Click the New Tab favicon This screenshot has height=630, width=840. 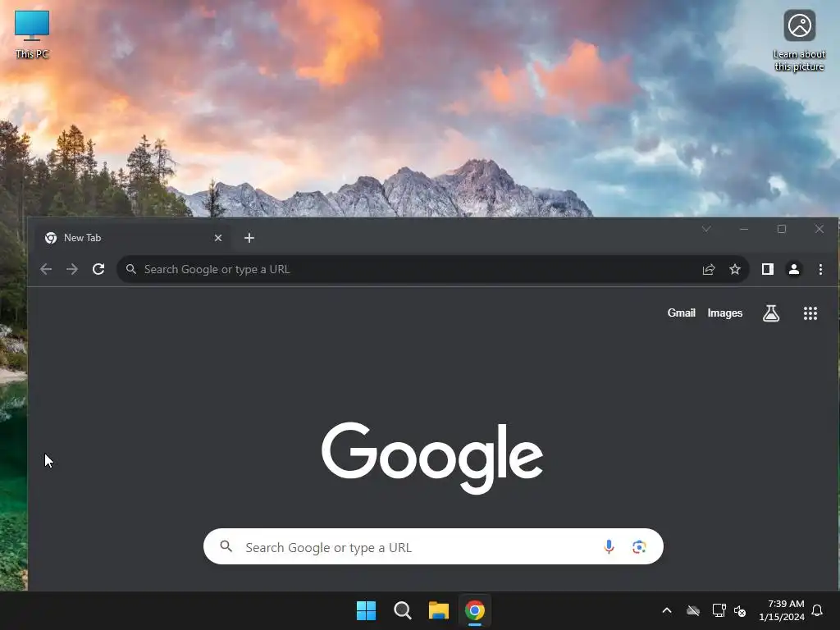click(51, 238)
